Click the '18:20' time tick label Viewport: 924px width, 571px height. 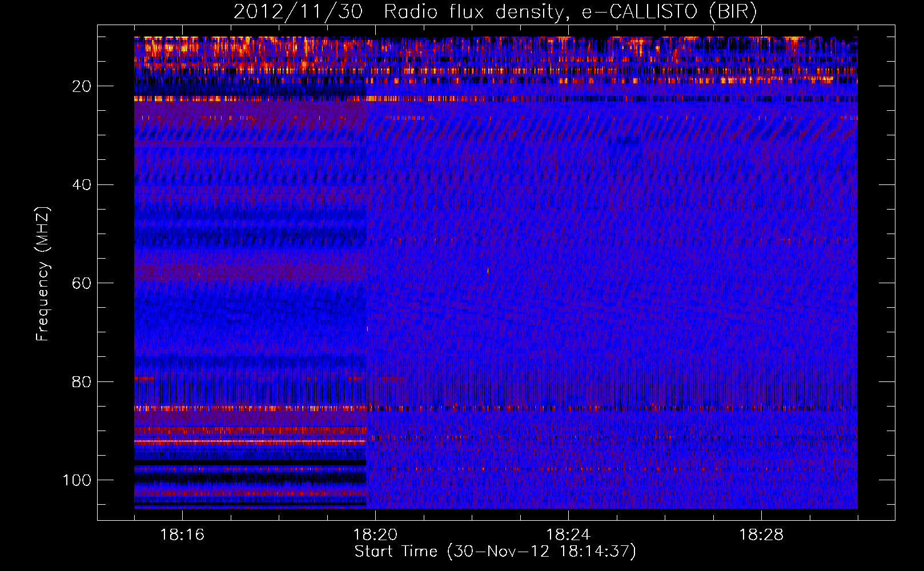click(x=375, y=535)
